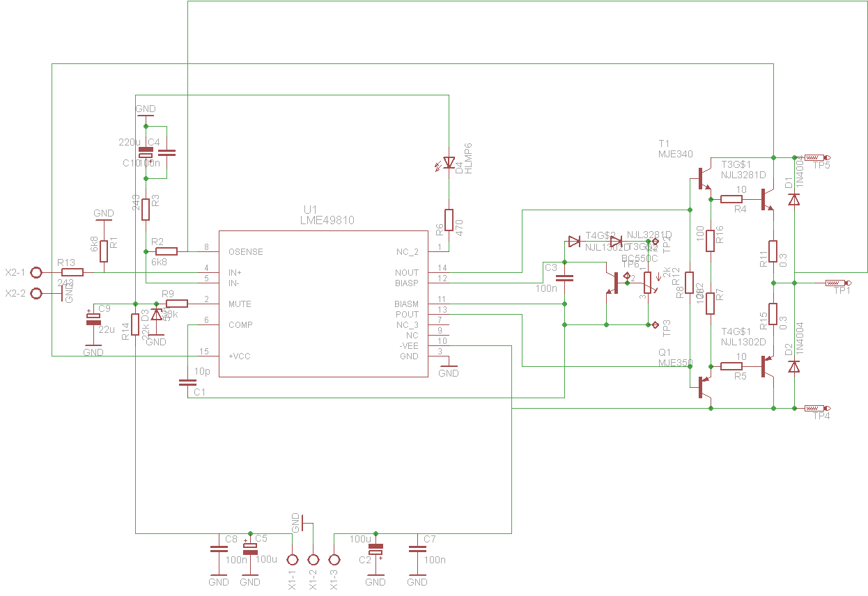Pick the TP1 output test point
Screen dimensions: 868x596
(836, 283)
